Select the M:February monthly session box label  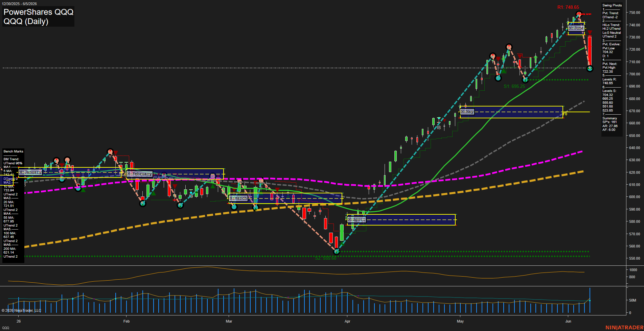(139, 174)
